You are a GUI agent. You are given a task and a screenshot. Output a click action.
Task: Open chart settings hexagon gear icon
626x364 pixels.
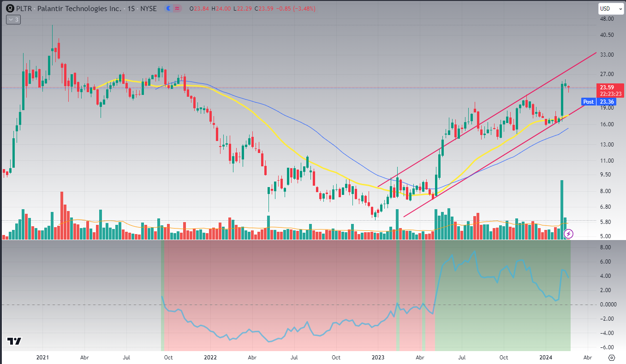pyautogui.click(x=612, y=358)
